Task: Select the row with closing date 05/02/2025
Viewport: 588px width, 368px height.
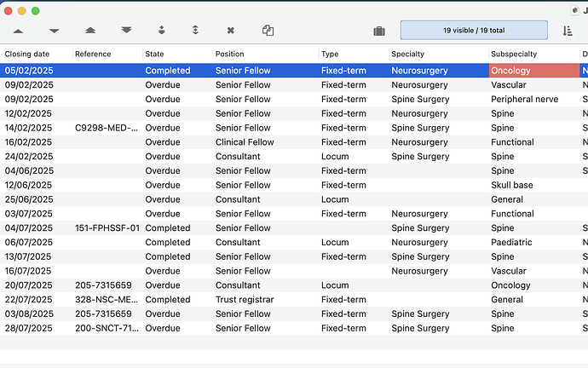Action: (294, 71)
